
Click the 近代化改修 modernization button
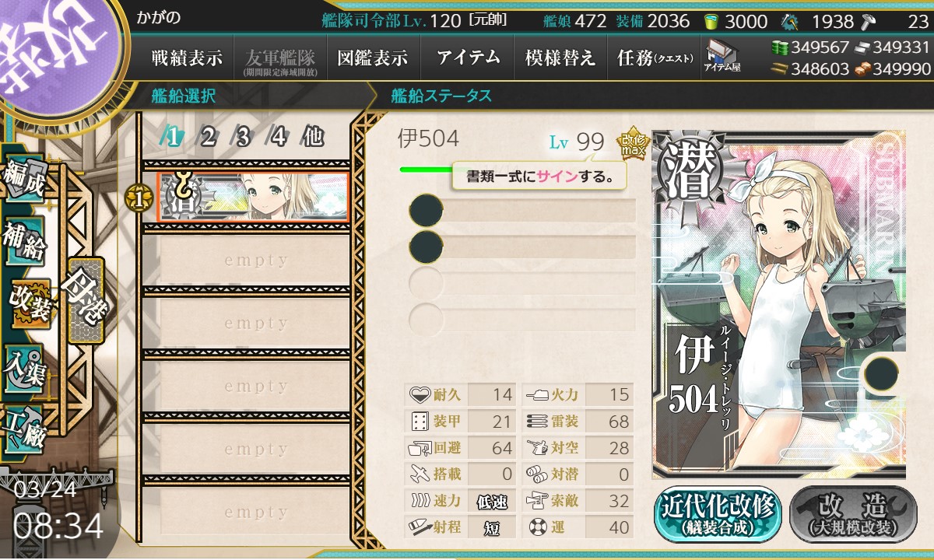[718, 515]
